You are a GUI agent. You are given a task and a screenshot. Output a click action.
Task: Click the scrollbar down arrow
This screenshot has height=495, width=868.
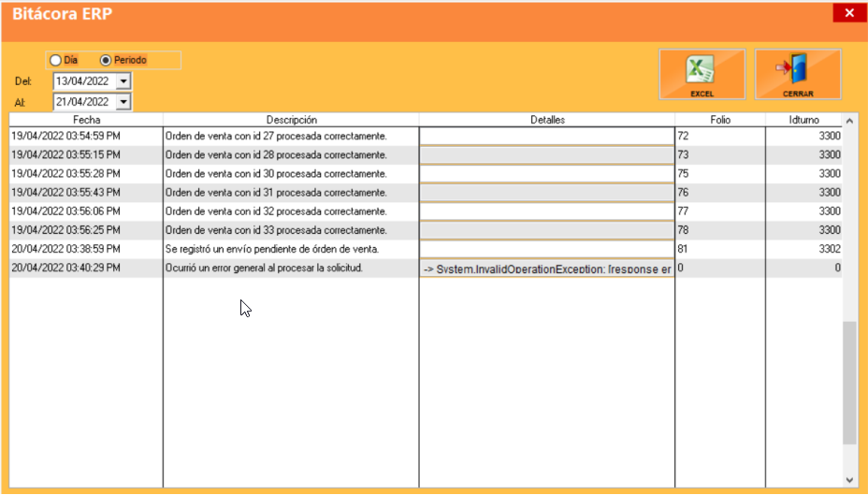tap(849, 480)
